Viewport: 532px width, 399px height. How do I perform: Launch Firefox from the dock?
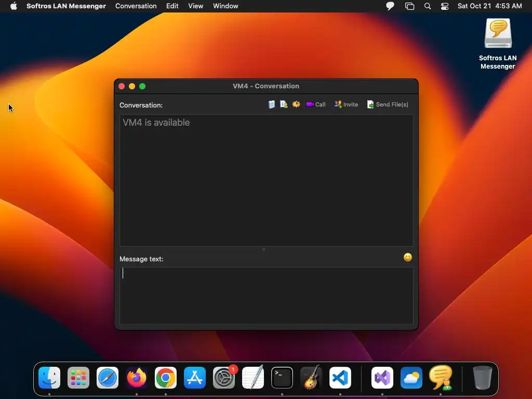click(x=137, y=378)
